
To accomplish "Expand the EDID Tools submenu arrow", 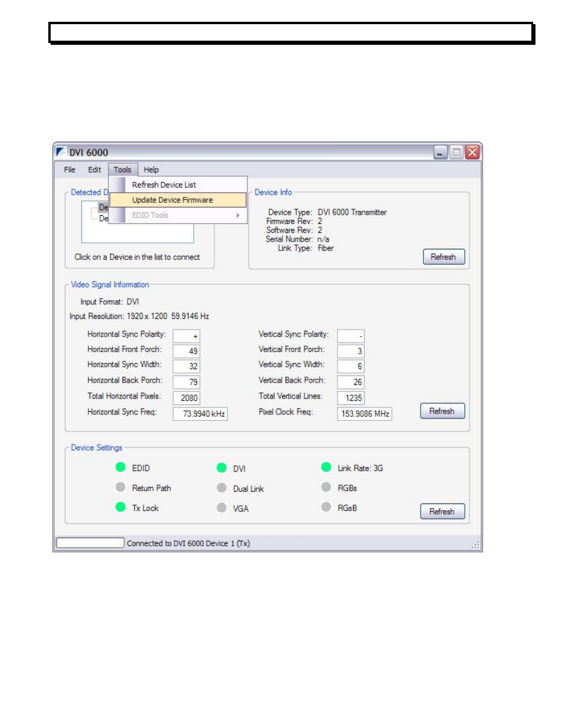I will 237,215.
